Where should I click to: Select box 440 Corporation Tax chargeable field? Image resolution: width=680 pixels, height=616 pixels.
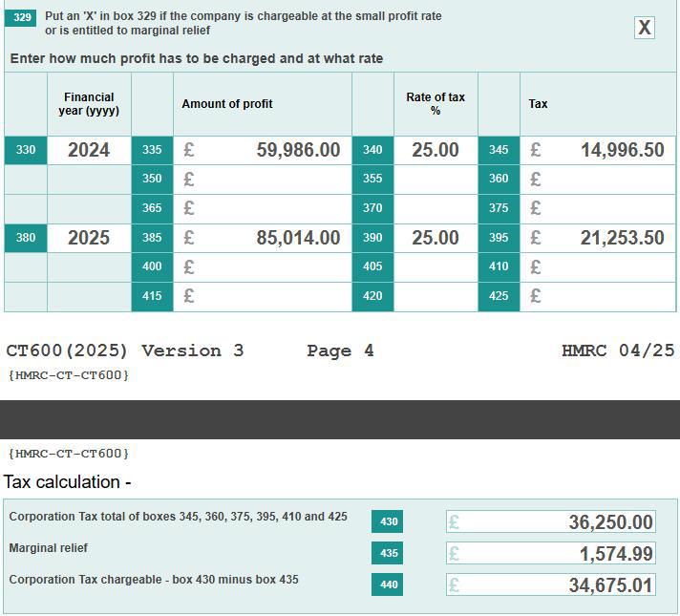551,584
